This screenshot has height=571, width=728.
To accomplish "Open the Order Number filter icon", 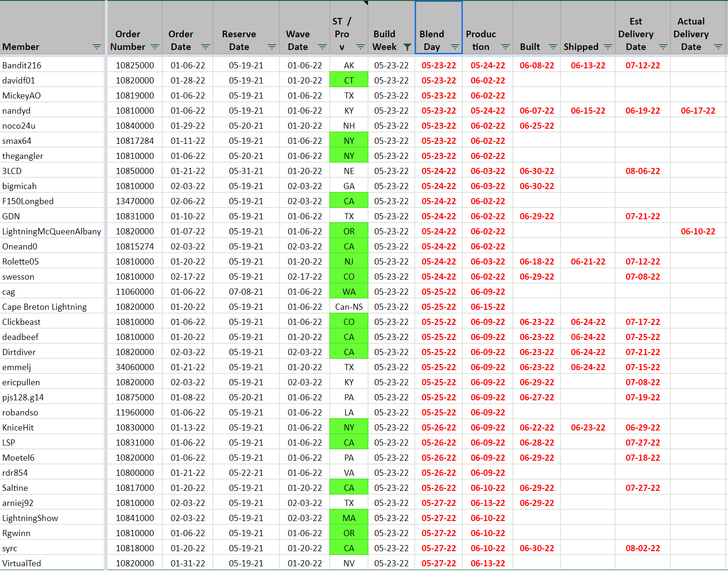I will pos(155,47).
